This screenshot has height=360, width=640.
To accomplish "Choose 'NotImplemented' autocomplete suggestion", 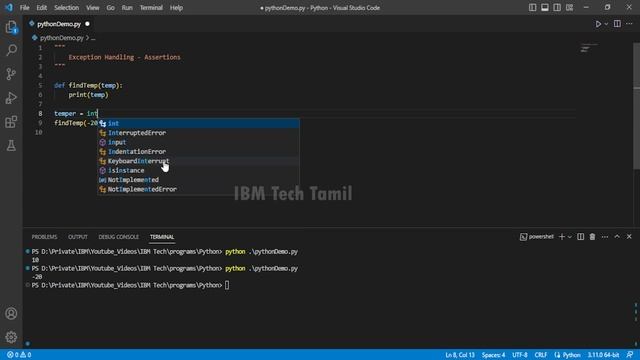I will click(198, 180).
